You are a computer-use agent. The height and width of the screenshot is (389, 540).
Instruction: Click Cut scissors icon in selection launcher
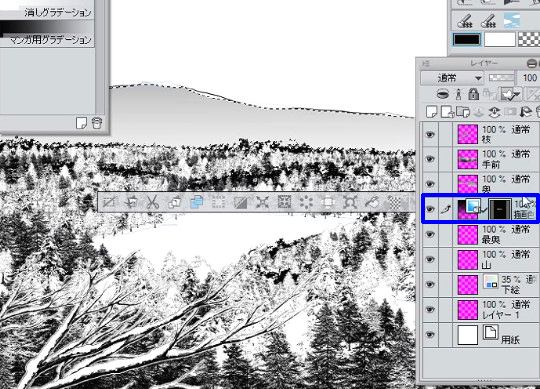point(152,202)
